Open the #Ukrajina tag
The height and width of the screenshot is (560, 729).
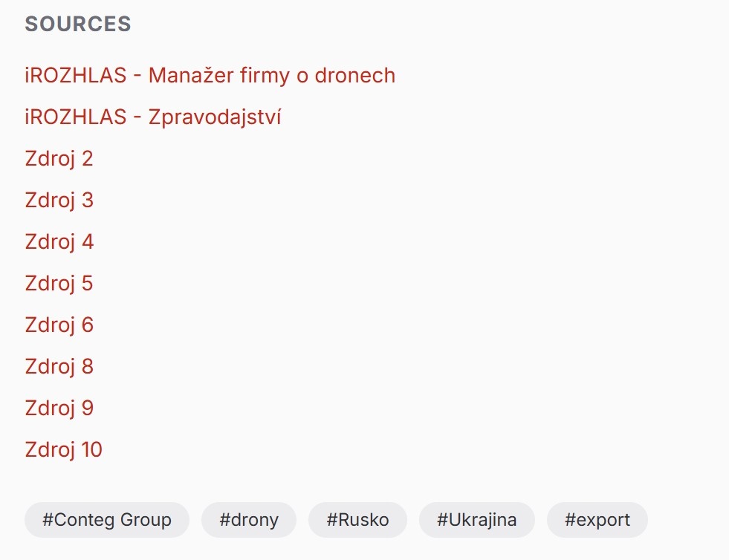click(x=476, y=520)
